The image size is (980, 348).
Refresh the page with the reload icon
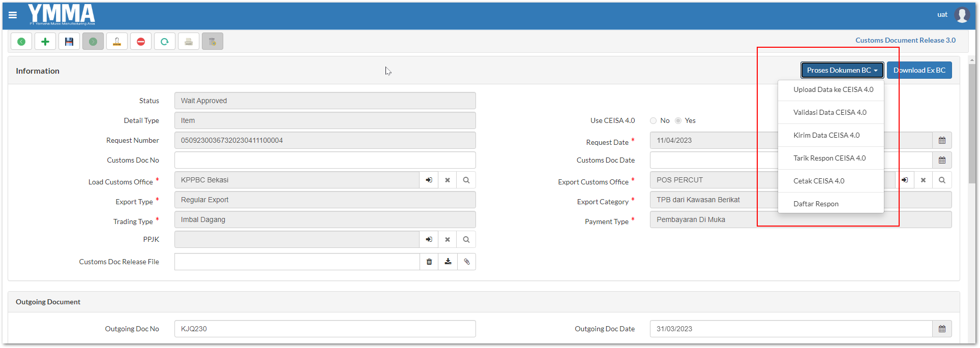(165, 42)
